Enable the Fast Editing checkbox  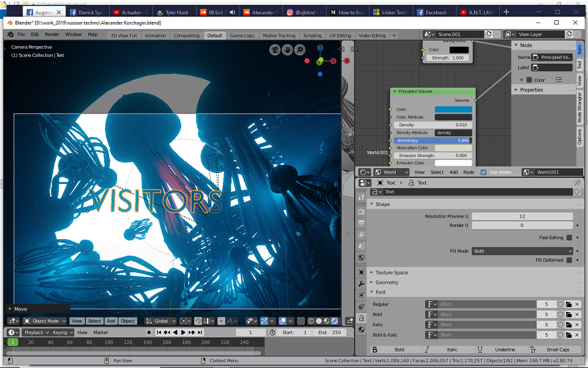(x=569, y=238)
